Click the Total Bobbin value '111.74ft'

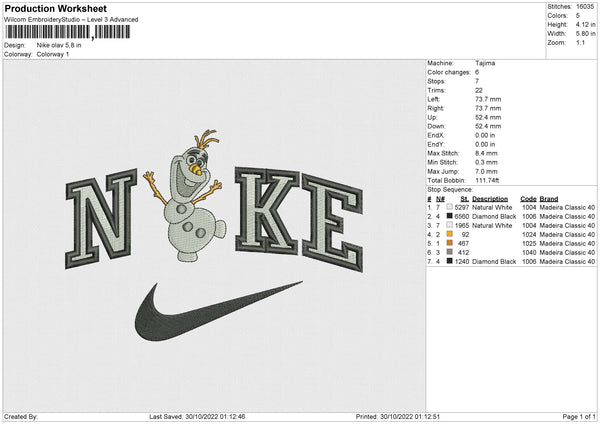point(487,180)
